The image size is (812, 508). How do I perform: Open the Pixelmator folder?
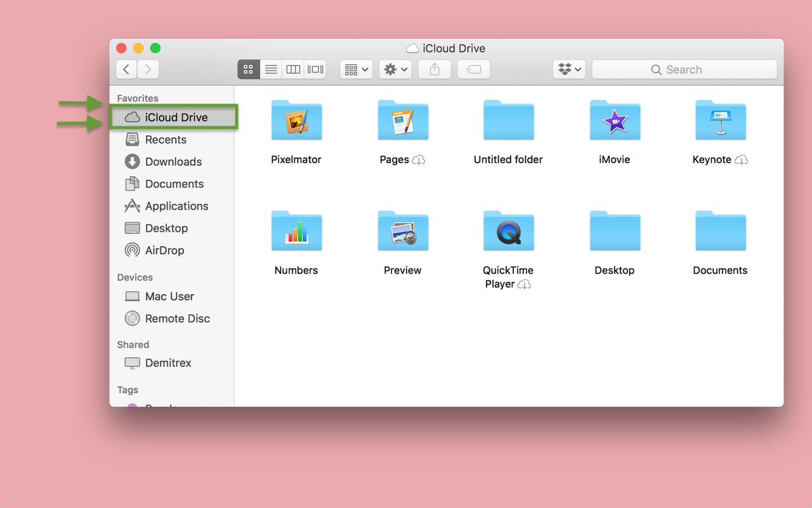[x=296, y=120]
